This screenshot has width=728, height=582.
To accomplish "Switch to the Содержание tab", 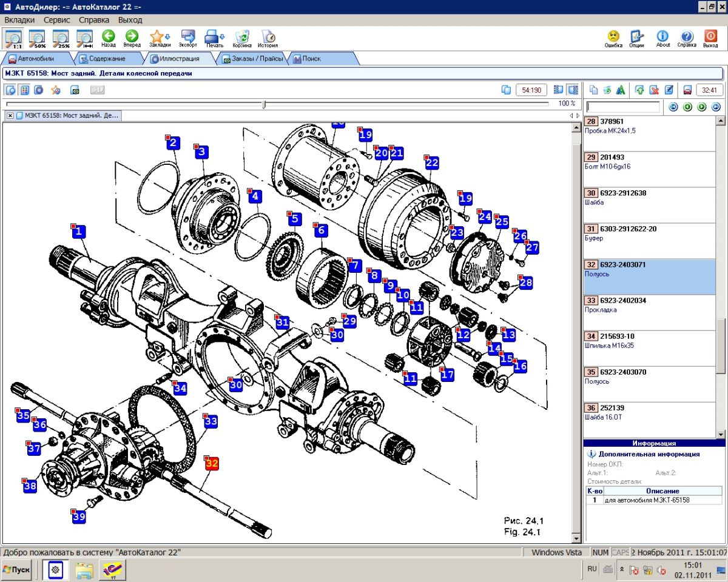I will [x=107, y=59].
